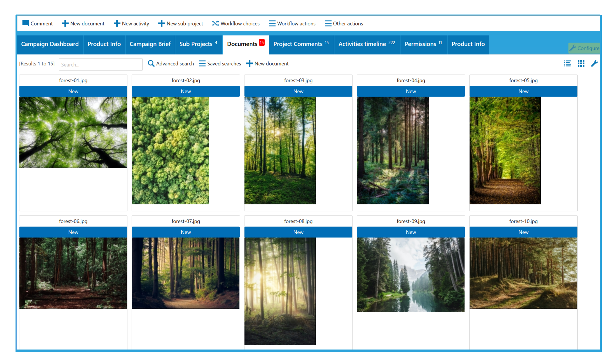616x364 pixels.
Task: Click New sub project text in toolbar
Action: [185, 24]
